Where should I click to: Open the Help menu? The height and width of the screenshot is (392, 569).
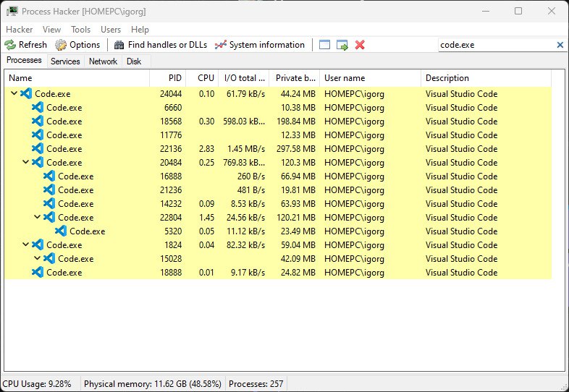pyautogui.click(x=140, y=30)
